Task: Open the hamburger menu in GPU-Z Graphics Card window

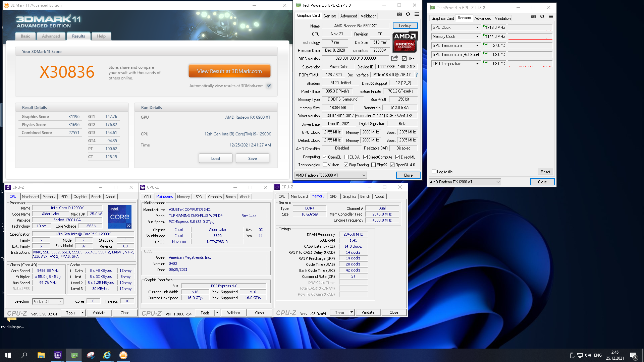Action: click(x=417, y=14)
